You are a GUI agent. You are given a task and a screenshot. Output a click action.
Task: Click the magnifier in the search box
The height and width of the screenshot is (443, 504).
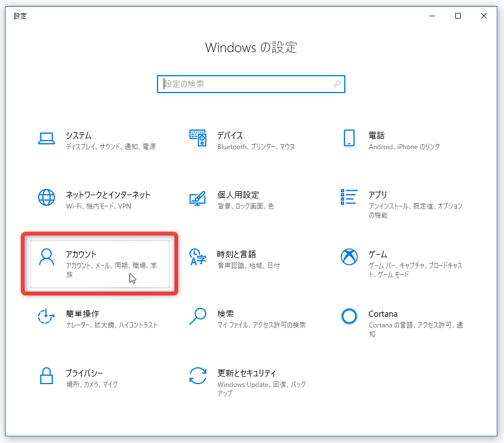[x=337, y=84]
